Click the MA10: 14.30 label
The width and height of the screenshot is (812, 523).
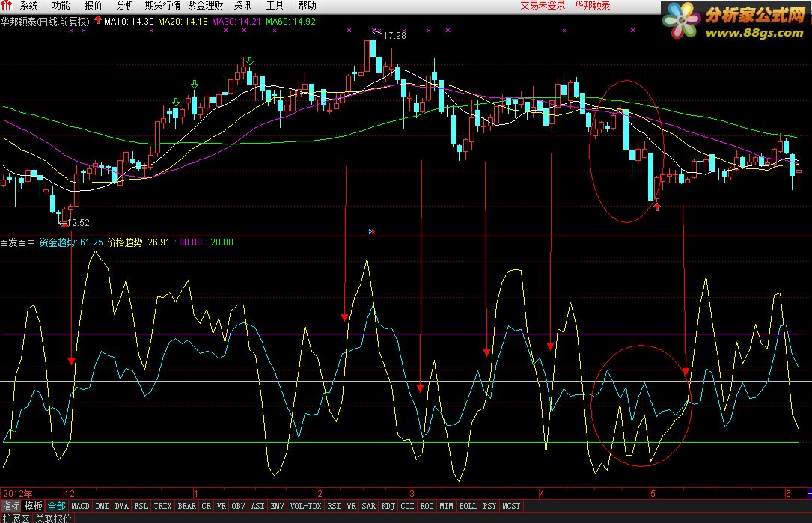tap(129, 21)
